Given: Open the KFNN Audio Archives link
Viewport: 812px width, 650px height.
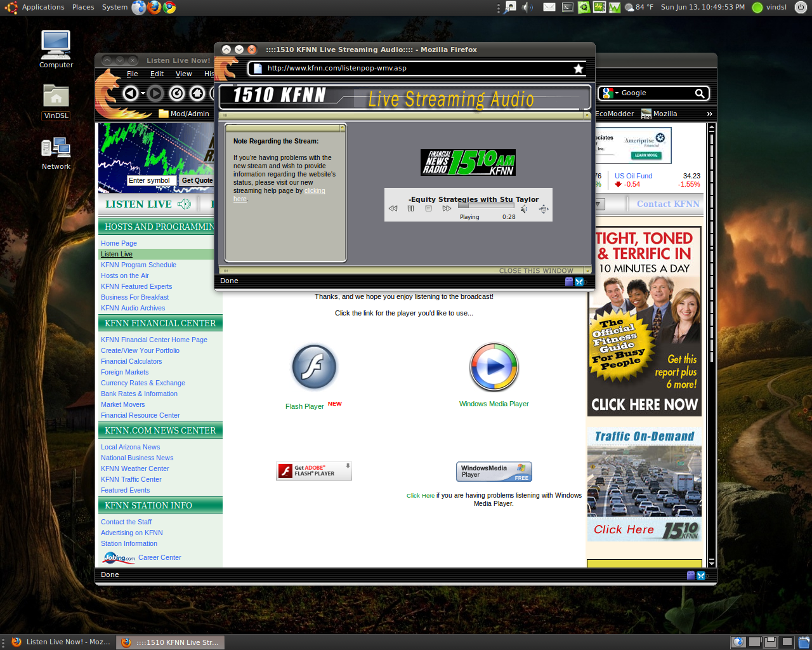Looking at the screenshot, I should click(x=133, y=308).
